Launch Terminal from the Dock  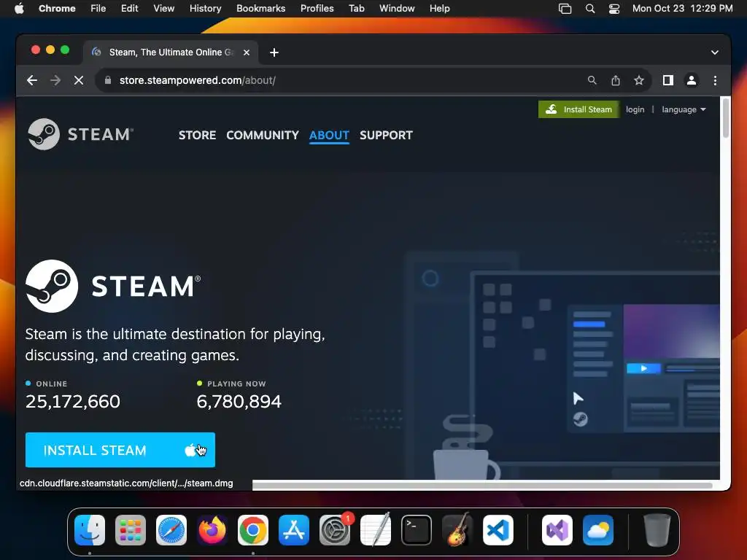[417, 530]
